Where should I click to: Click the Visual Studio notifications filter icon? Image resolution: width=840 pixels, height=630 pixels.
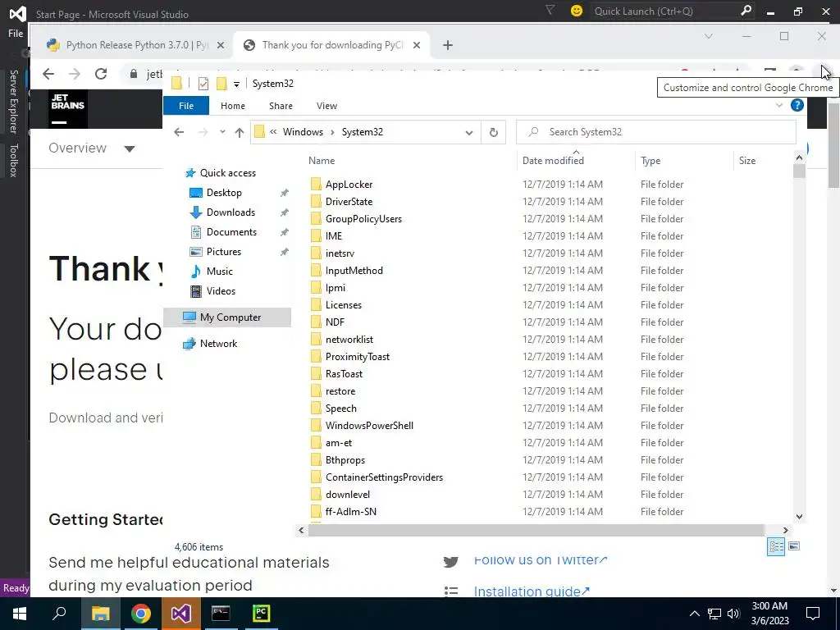pos(550,10)
